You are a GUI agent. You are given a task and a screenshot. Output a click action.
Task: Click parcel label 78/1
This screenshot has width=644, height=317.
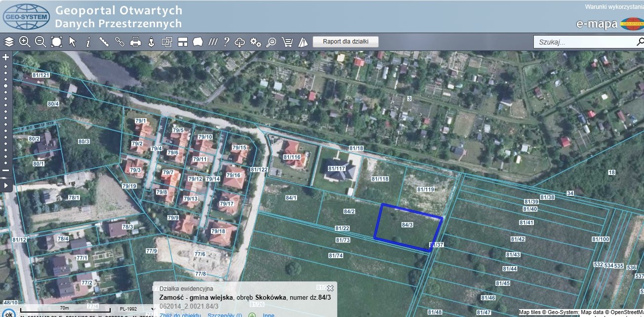[x=74, y=198]
